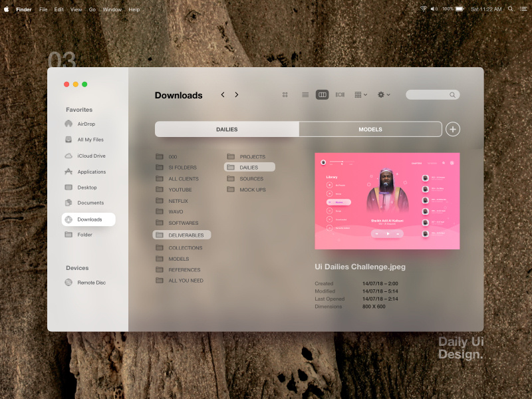Viewport: 532px width, 399px height.
Task: Open the MOCK UPS folder
Action: [246, 190]
